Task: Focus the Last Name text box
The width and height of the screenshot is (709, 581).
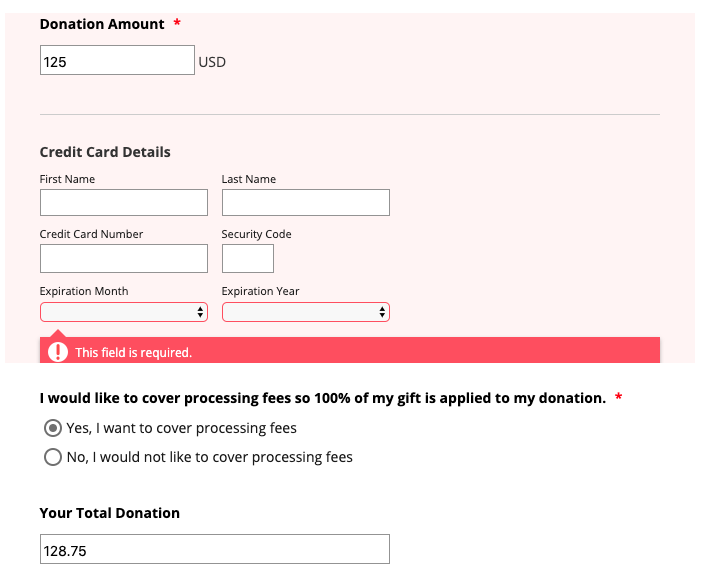Action: point(305,203)
